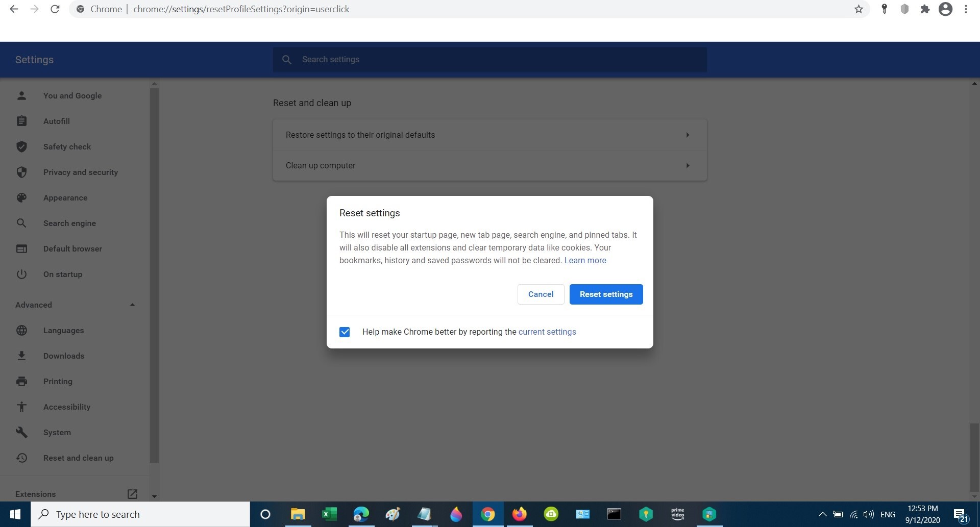Open the Extensions puzzle-piece menu
980x527 pixels.
pos(925,9)
